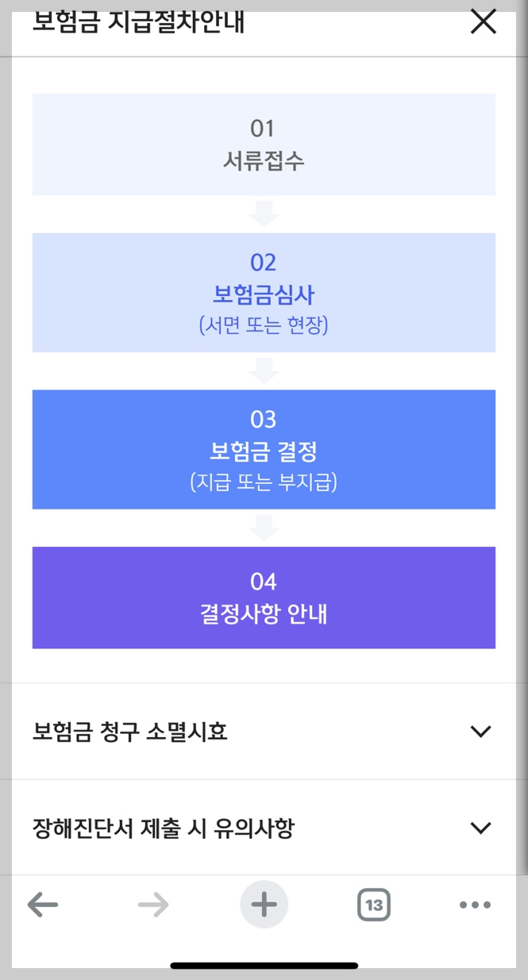Tap the browser back navigation arrow

click(43, 904)
